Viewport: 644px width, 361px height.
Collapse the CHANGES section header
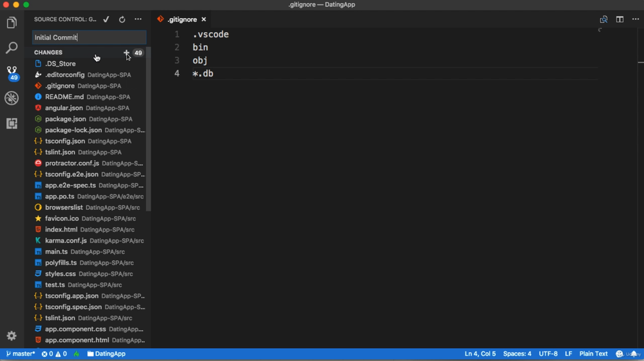48,53
